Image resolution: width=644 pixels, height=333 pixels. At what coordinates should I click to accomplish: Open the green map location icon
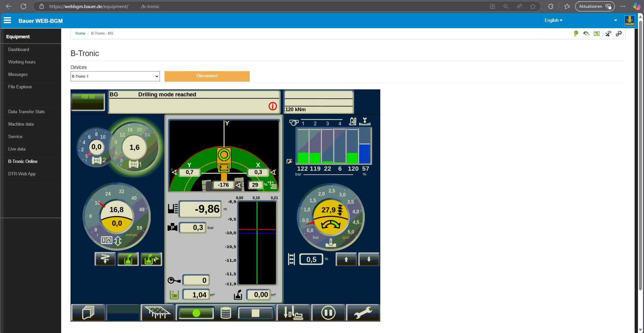tap(576, 34)
